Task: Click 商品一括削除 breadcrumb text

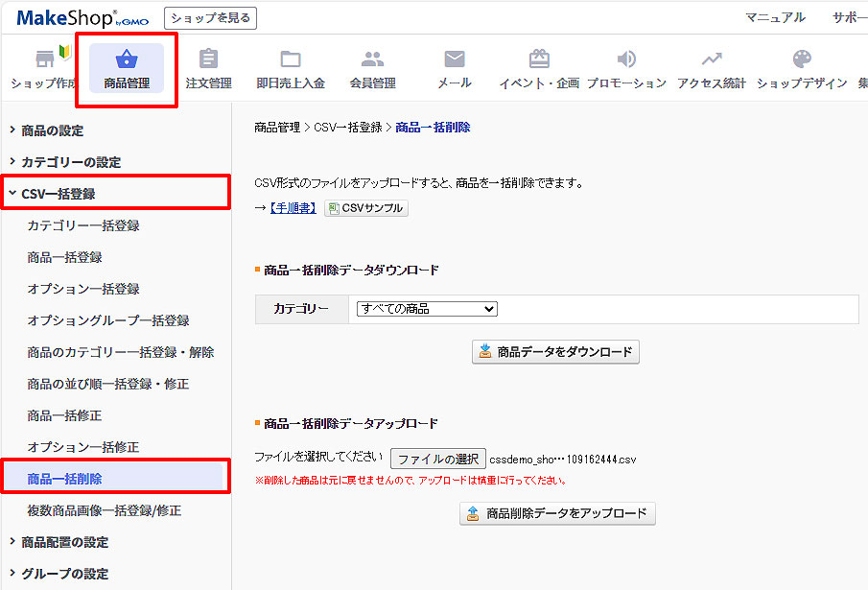Action: [433, 128]
